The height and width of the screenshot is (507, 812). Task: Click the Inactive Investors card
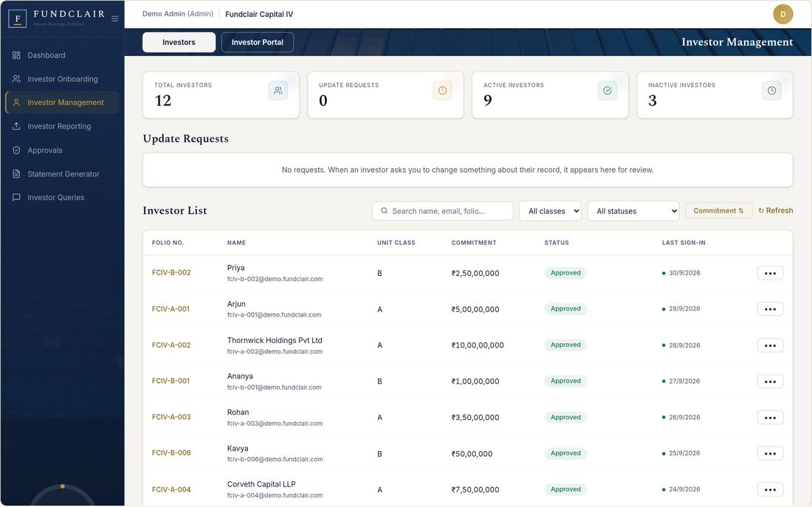[x=715, y=95]
